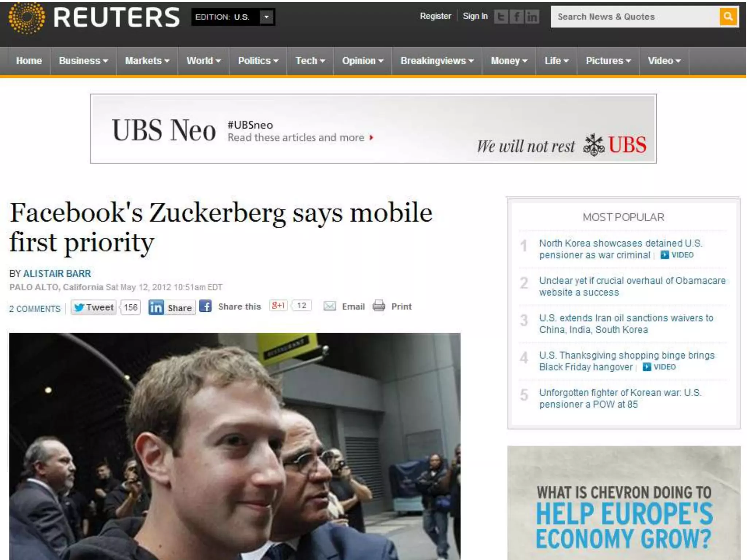The width and height of the screenshot is (747, 560).
Task: Open the UBS Neo banner advertisement
Action: tap(373, 129)
